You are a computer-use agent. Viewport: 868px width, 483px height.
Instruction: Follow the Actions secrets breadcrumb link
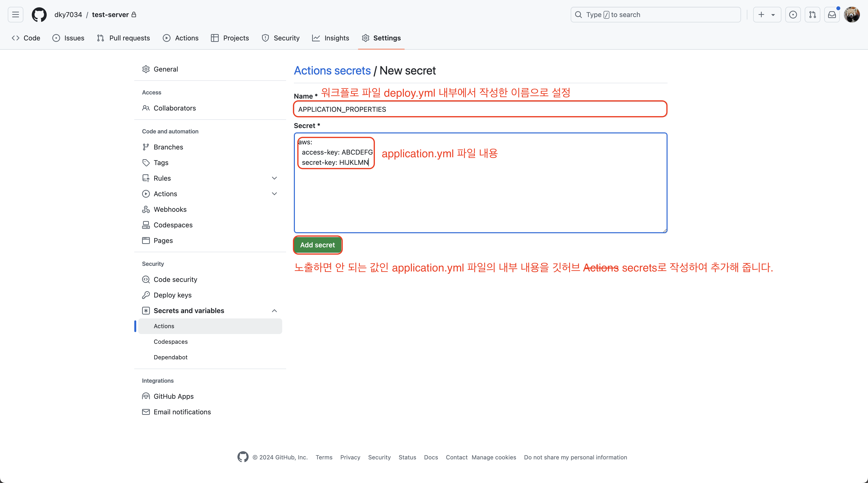coord(332,71)
